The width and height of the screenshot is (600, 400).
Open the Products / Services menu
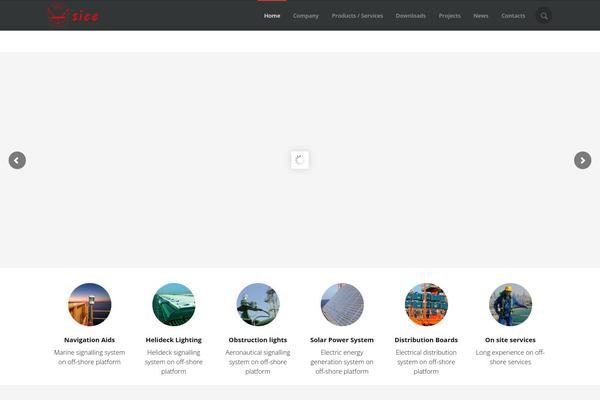(x=357, y=16)
